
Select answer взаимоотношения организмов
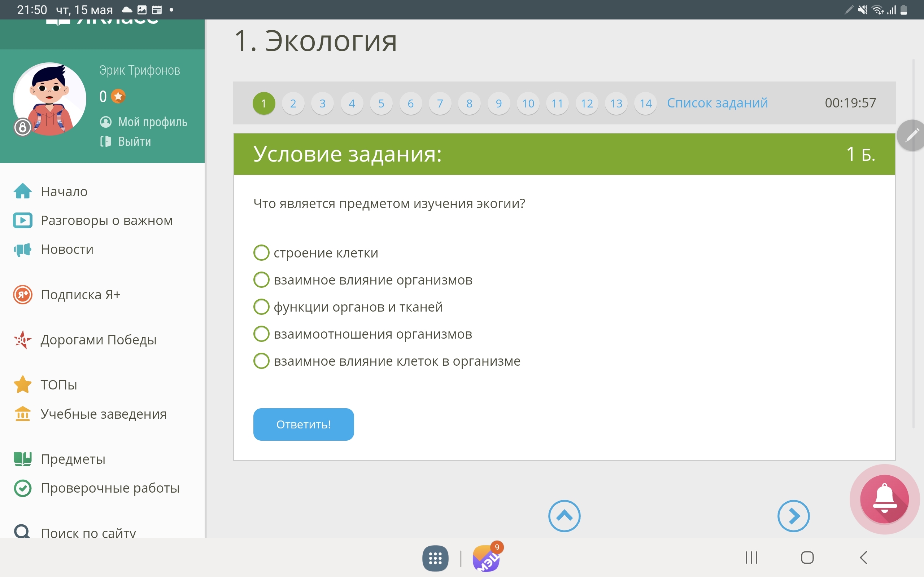(x=262, y=334)
